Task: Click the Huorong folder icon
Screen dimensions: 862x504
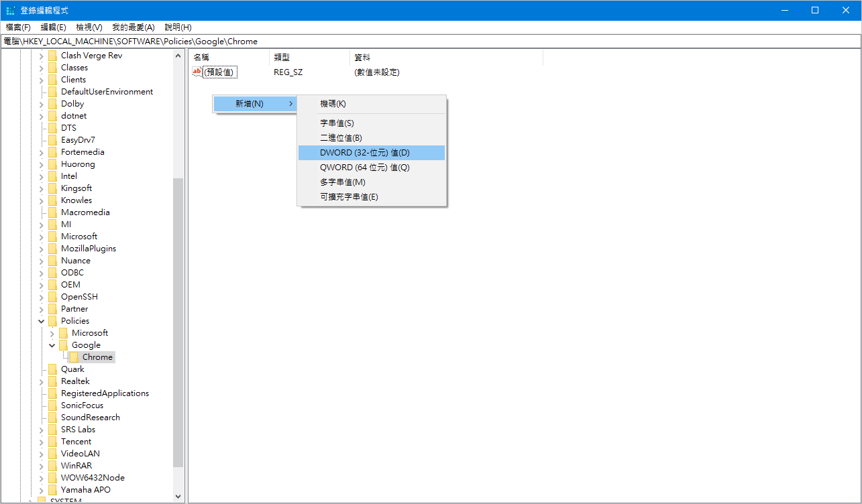Action: [x=52, y=164]
